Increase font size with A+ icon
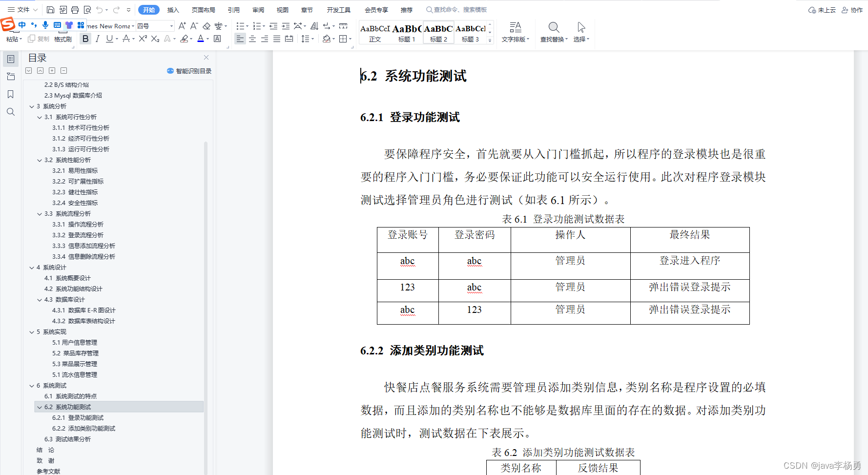 [182, 26]
